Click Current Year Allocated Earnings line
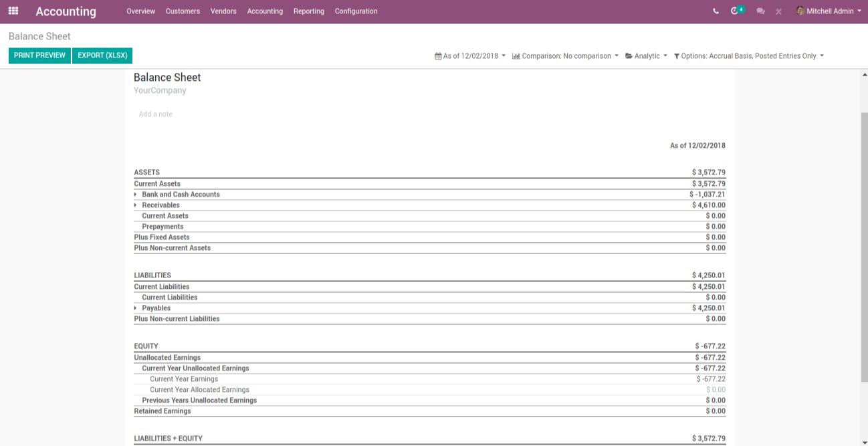Image resolution: width=868 pixels, height=446 pixels. pos(429,390)
